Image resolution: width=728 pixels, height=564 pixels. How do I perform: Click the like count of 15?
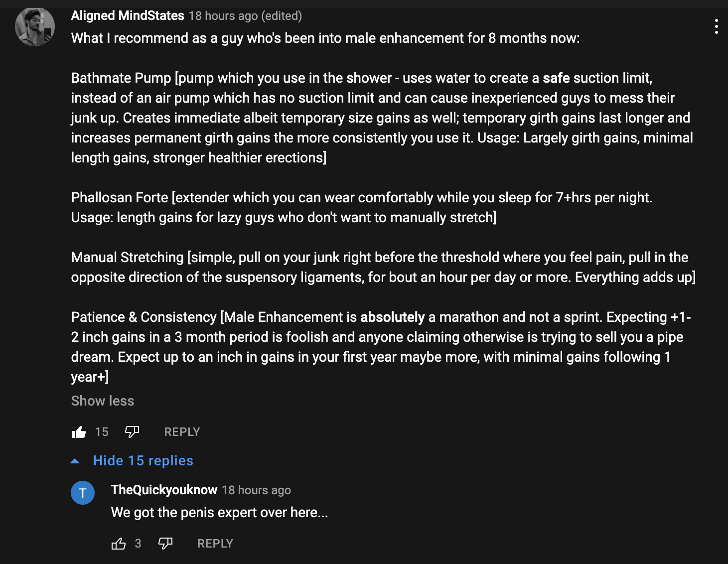coord(102,432)
